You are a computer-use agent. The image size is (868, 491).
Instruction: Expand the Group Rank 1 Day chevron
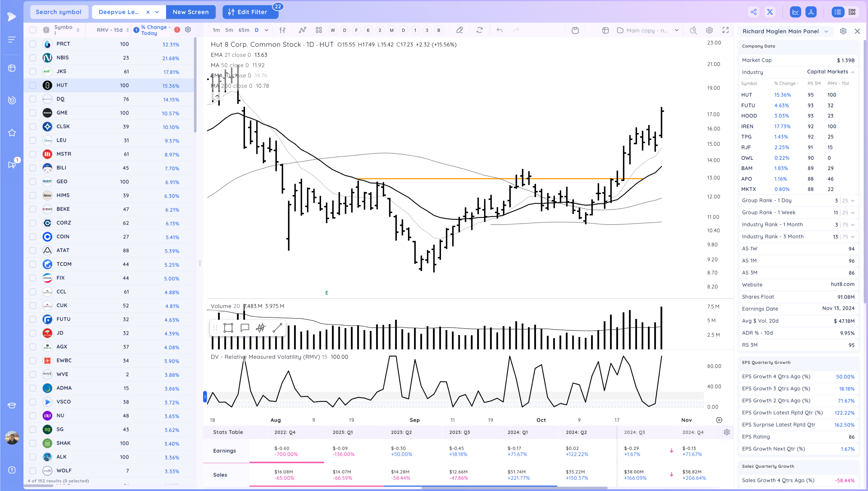(852, 201)
